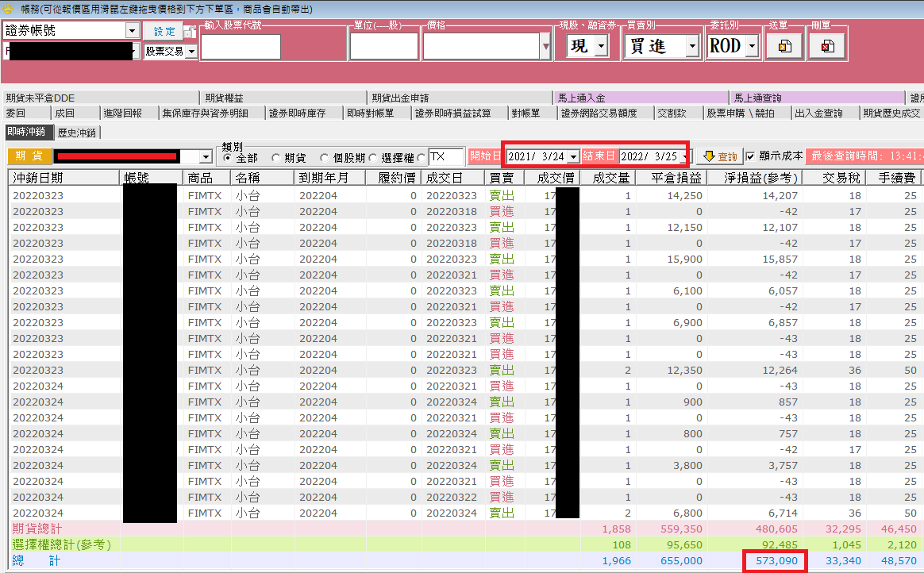Click the net profit cell 12,264
Viewport: 924px width, 573px height.
point(780,371)
